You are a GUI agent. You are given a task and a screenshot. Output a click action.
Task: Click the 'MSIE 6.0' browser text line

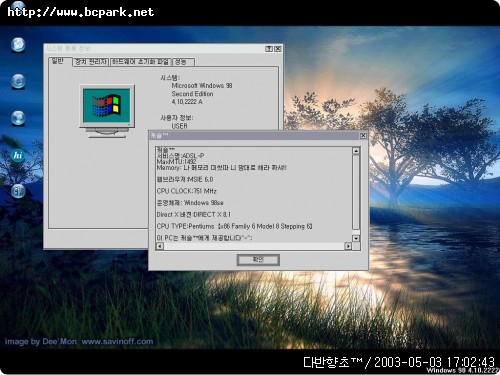[185, 179]
